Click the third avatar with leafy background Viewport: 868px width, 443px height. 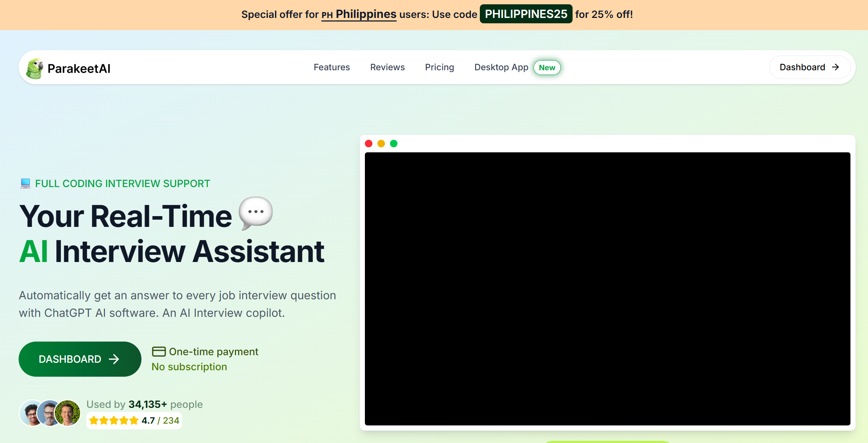(67, 413)
